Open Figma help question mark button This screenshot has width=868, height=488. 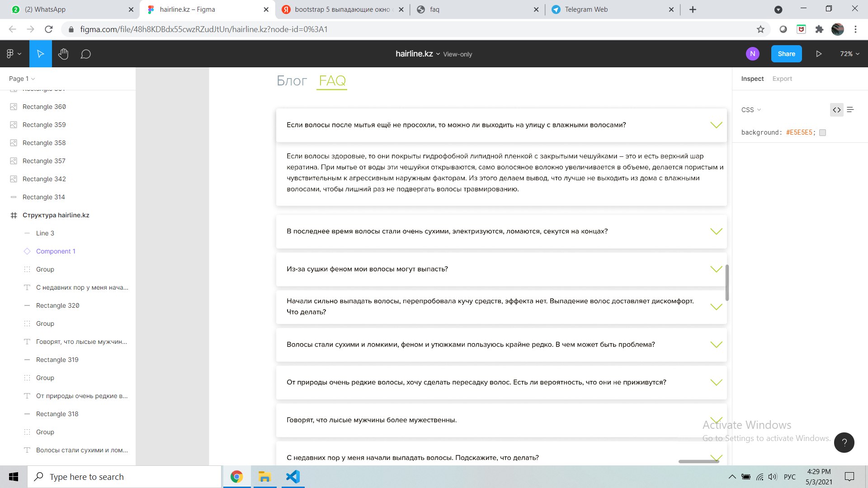[x=844, y=443]
